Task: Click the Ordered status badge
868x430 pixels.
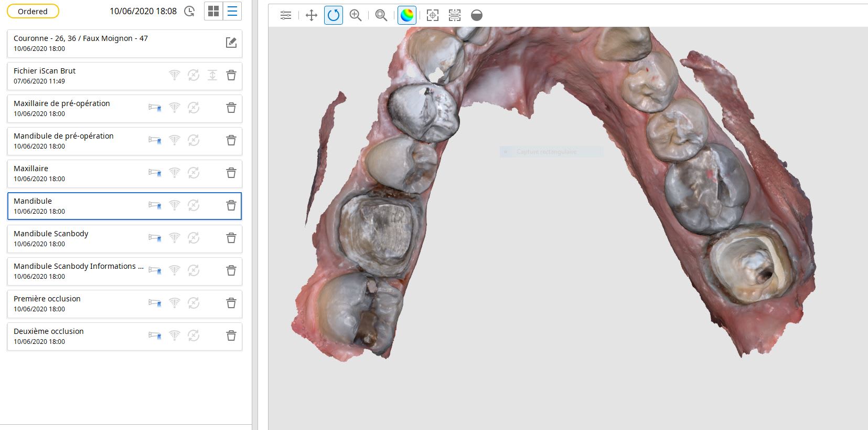Action: pyautogui.click(x=33, y=11)
